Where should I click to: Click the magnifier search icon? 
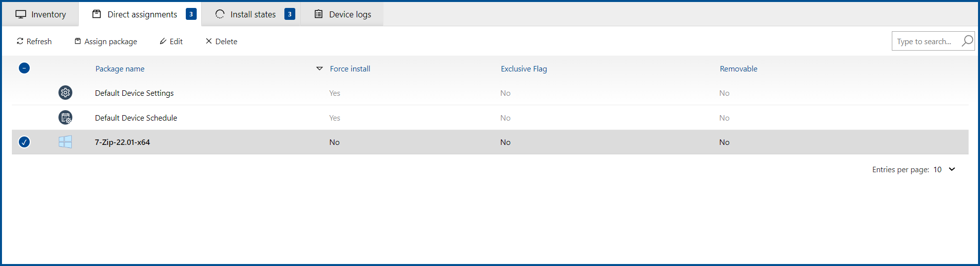967,41
